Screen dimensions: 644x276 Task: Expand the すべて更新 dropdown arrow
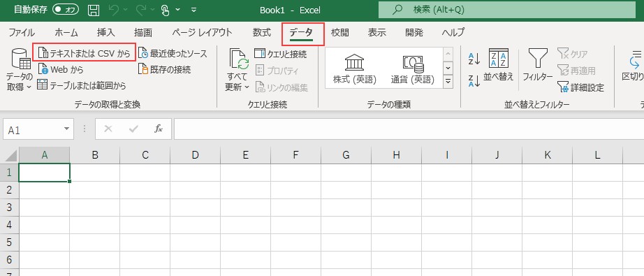tap(247, 87)
